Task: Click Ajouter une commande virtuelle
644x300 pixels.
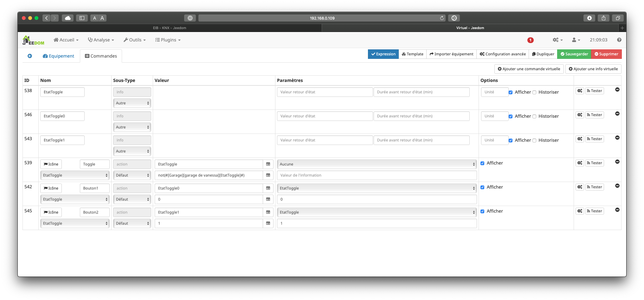Action: pos(529,69)
